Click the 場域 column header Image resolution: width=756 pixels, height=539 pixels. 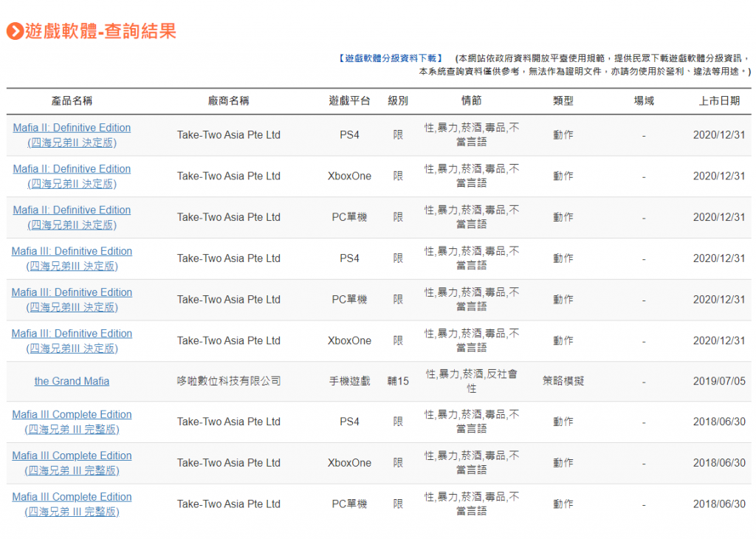pos(644,100)
